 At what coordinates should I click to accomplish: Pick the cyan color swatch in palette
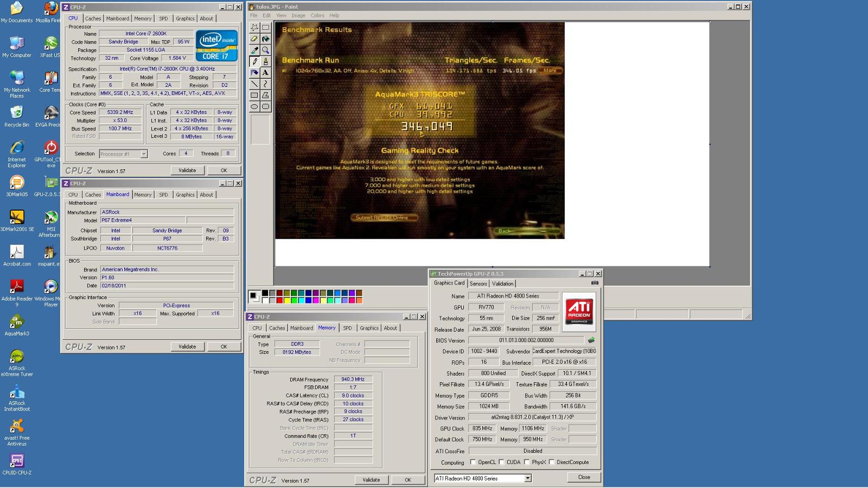301,300
